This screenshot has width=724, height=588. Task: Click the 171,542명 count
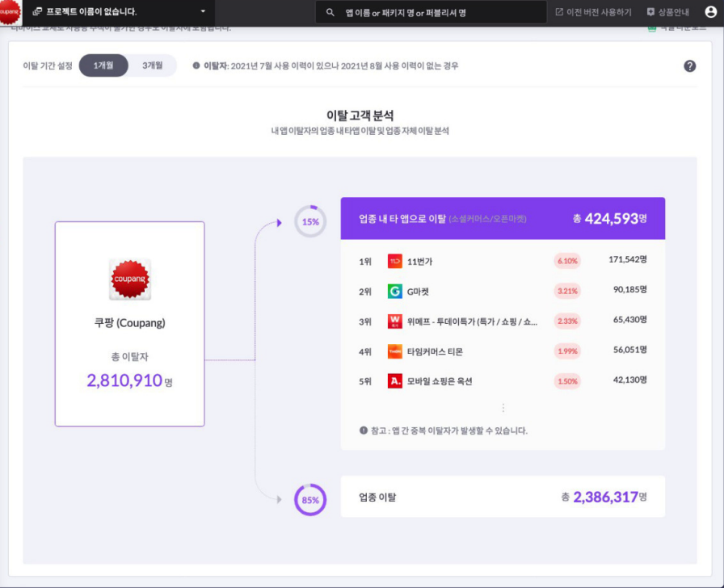[x=628, y=259]
